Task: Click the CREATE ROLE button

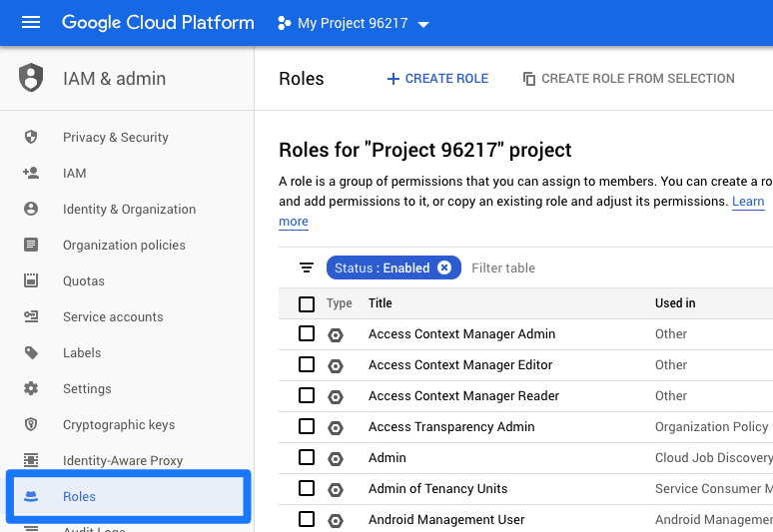Action: [x=437, y=79]
